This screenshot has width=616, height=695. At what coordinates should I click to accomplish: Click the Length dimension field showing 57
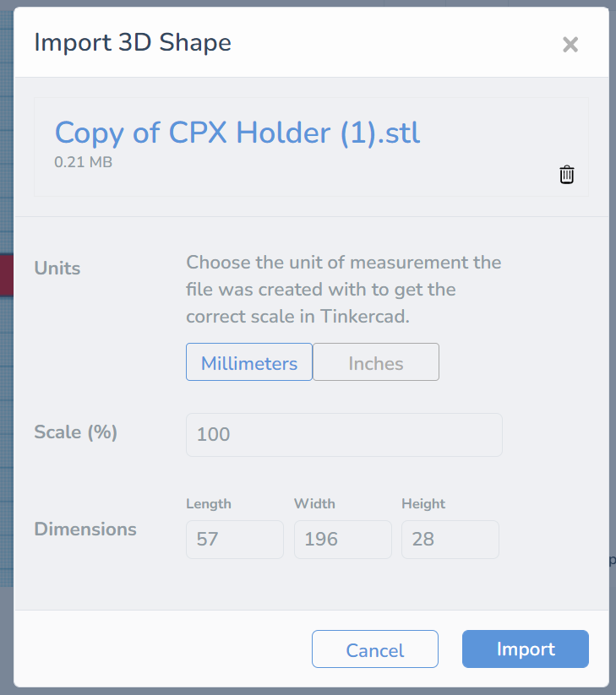point(235,539)
